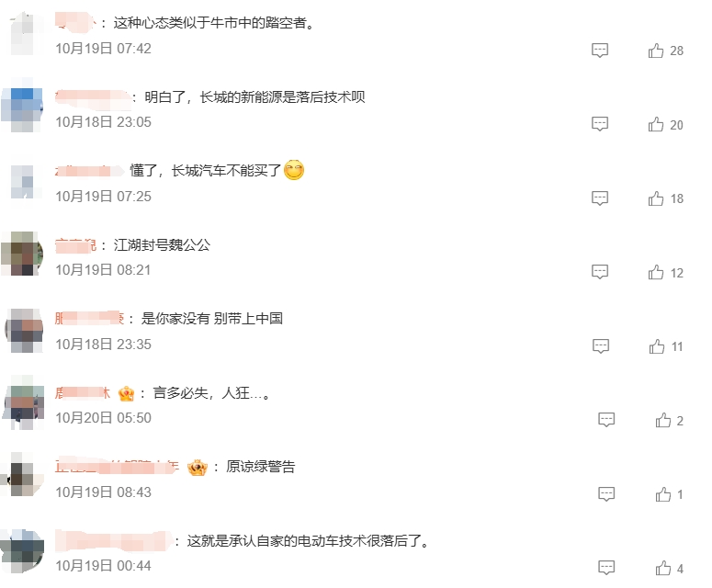Reply to the 10月19日 07:25 comment
This screenshot has width=712, height=588.
(x=600, y=198)
